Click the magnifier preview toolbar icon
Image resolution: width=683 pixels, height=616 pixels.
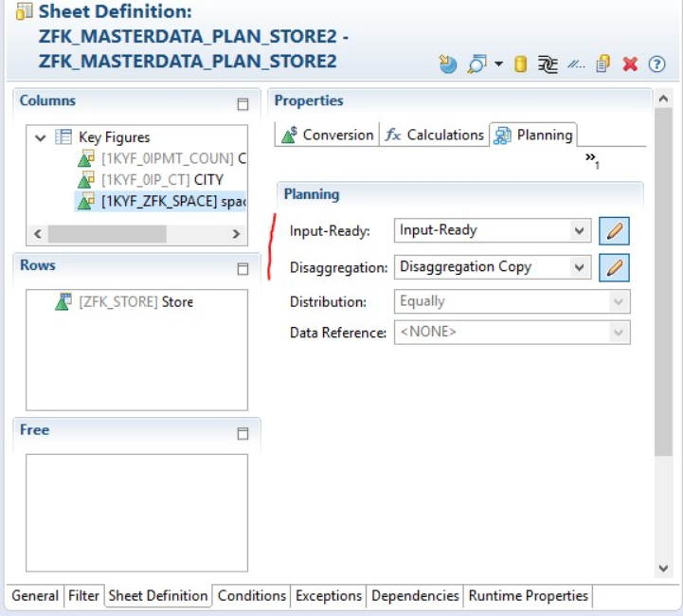(x=476, y=64)
